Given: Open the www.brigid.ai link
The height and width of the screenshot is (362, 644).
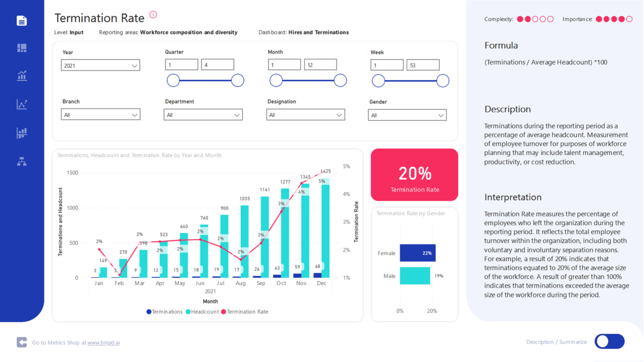Looking at the screenshot, I should click(x=104, y=343).
